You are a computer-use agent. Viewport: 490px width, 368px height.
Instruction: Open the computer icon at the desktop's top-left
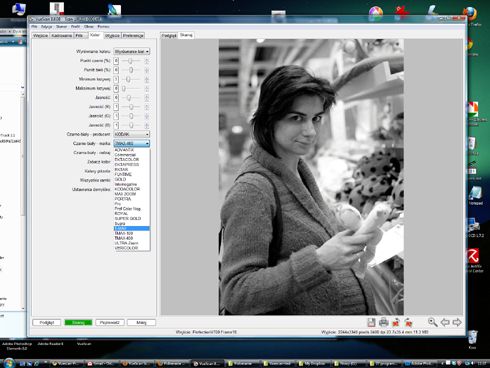pos(18,9)
